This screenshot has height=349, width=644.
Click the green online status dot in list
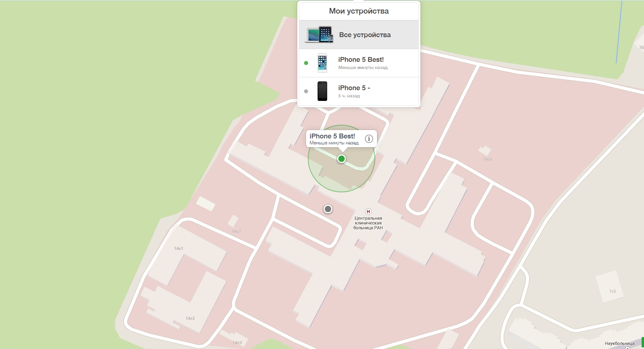tap(306, 63)
